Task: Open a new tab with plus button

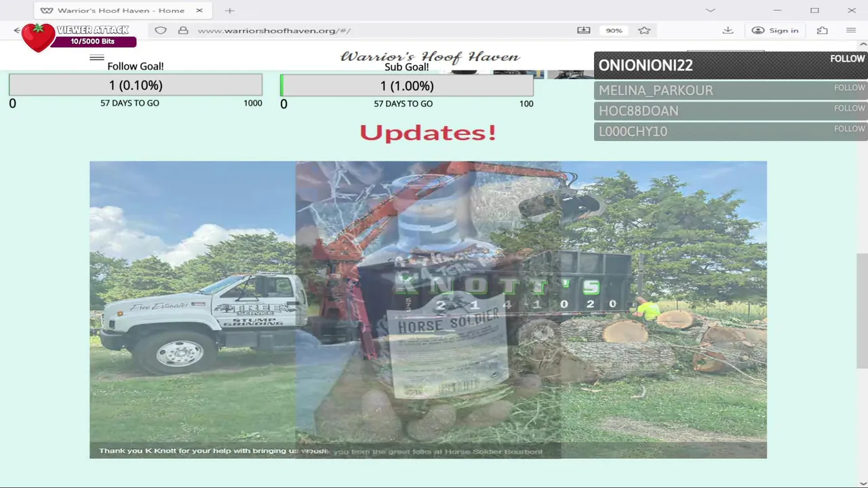Action: point(230,10)
